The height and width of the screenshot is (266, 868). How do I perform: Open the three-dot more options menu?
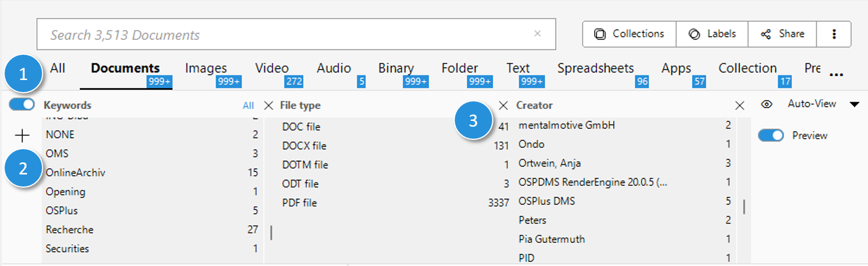[x=834, y=34]
